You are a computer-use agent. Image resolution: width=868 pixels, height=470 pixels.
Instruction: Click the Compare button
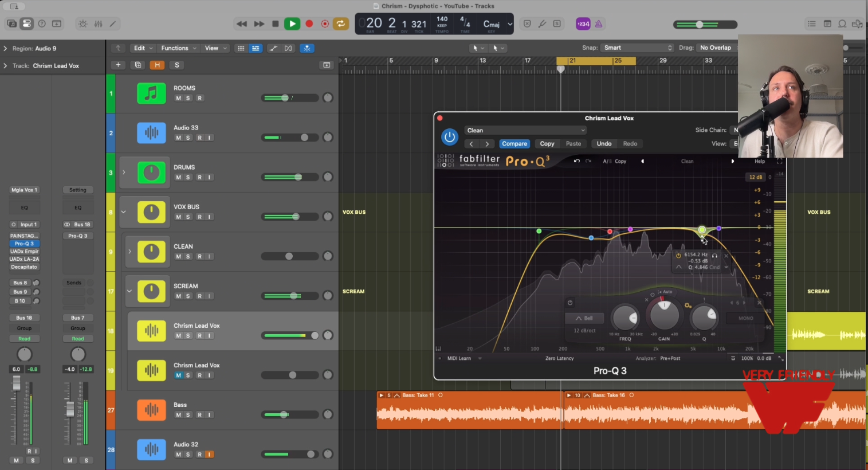click(x=514, y=144)
